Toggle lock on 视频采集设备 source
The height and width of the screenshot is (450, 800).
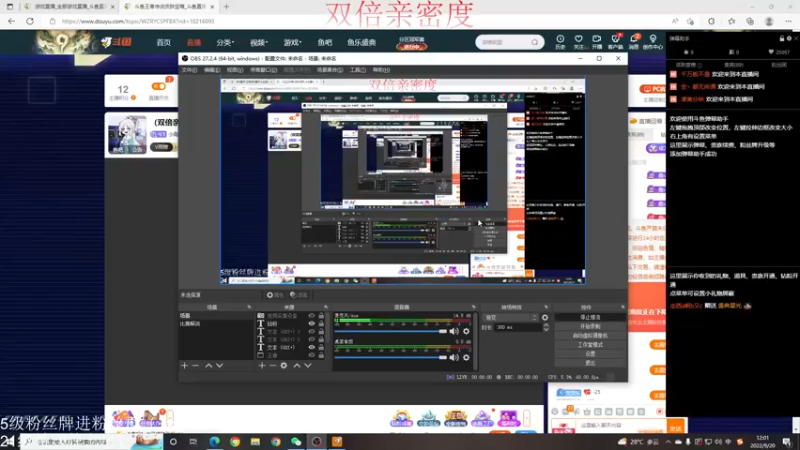(321, 316)
